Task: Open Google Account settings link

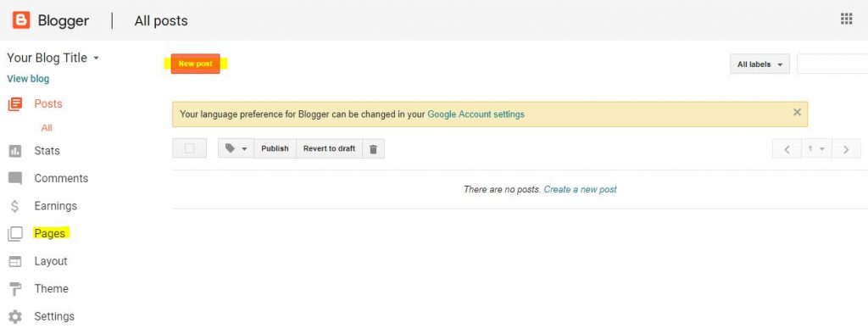Action: [476, 114]
